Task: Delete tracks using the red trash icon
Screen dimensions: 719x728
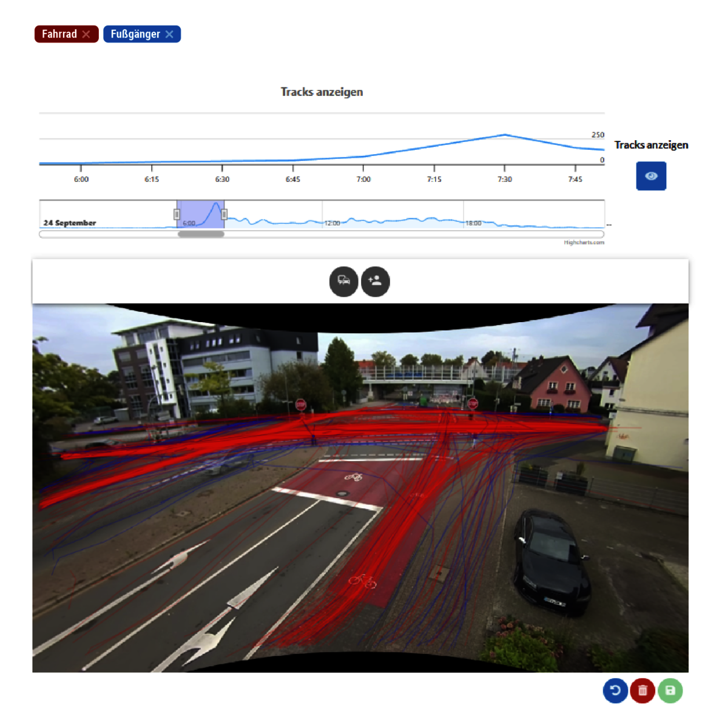Action: [x=643, y=690]
